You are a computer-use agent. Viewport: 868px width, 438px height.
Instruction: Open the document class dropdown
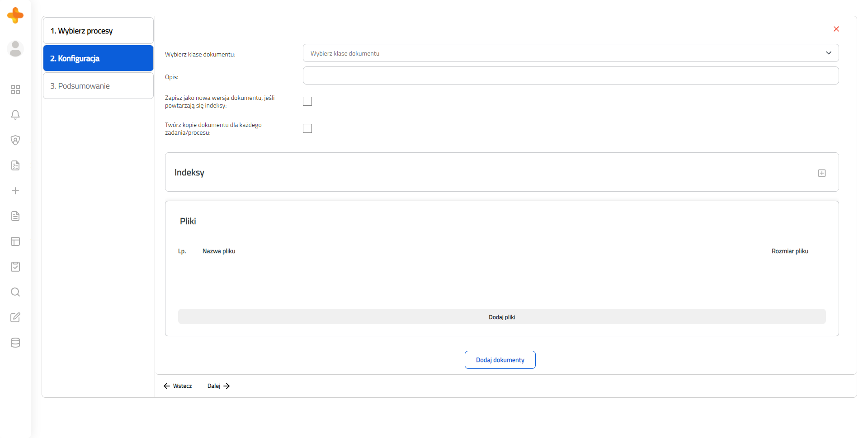click(x=571, y=53)
